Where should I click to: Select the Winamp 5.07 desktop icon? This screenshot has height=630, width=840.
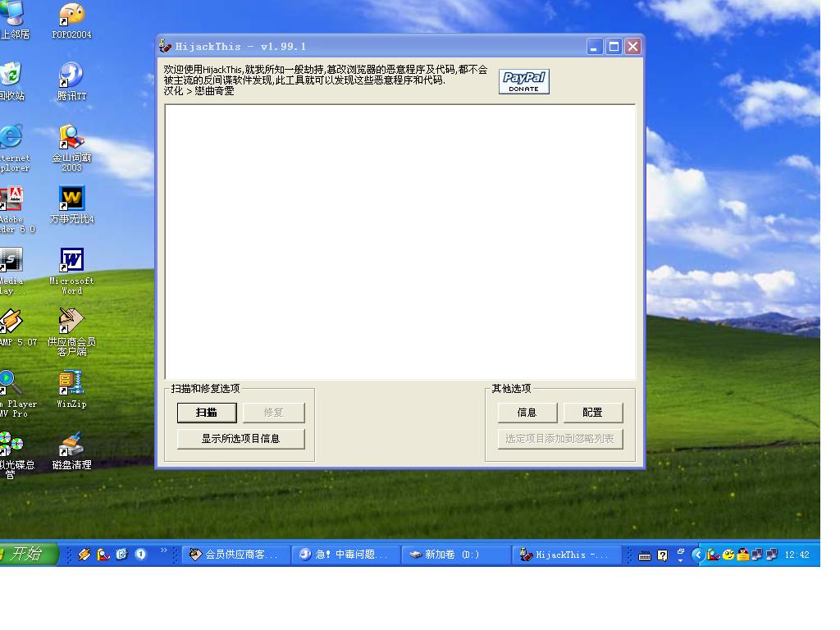coord(16,328)
